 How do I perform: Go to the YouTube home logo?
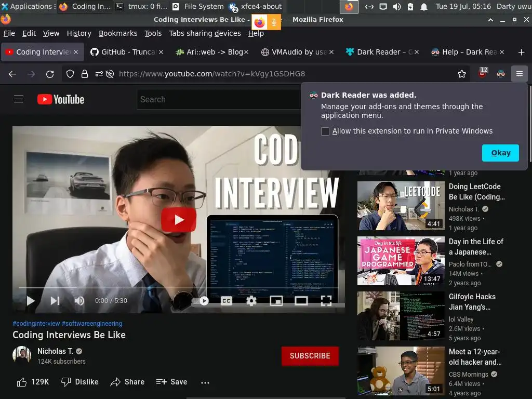61,99
